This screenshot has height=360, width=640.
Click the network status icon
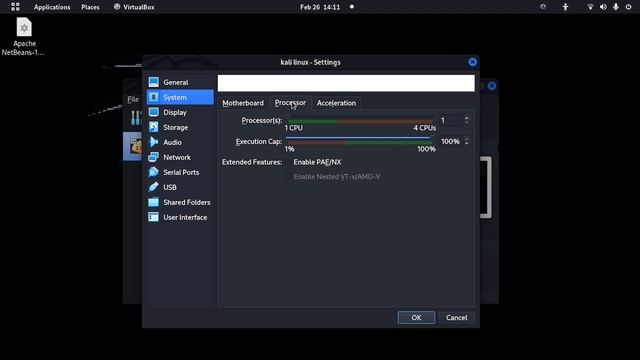pyautogui.click(x=590, y=7)
